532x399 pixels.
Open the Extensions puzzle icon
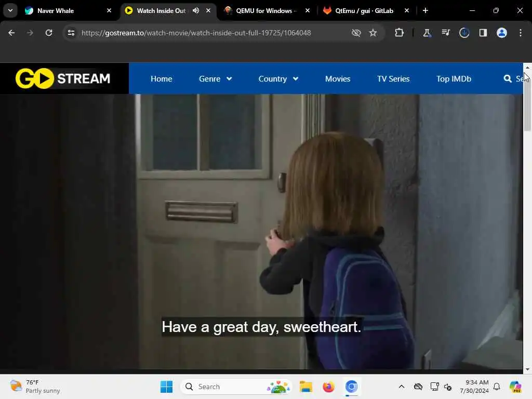(400, 33)
